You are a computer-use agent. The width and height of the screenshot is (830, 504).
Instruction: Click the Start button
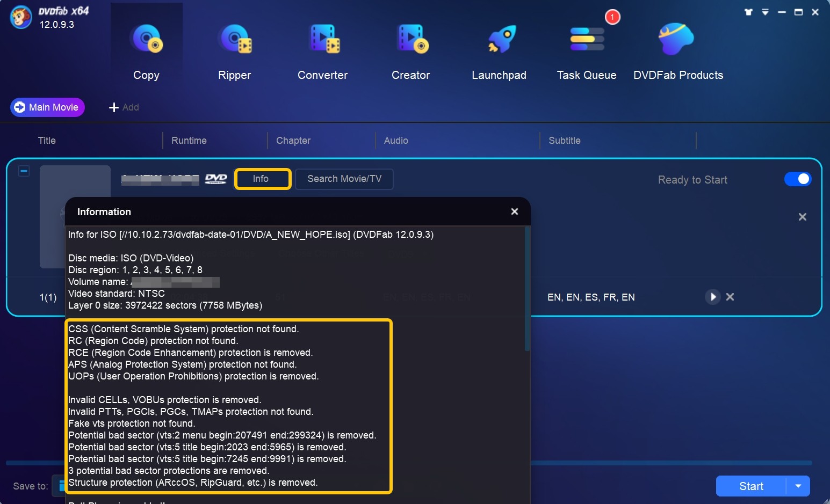coord(751,486)
